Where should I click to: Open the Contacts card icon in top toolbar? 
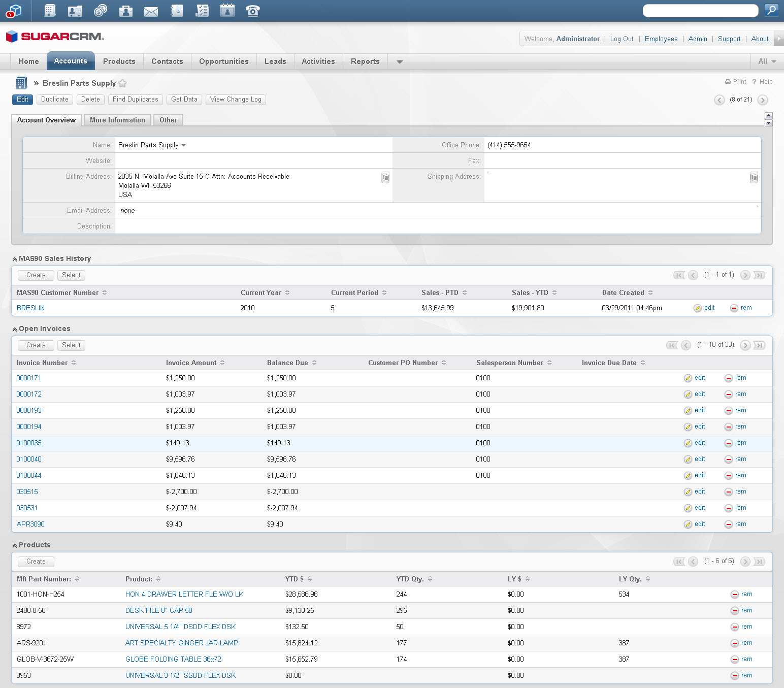point(75,10)
